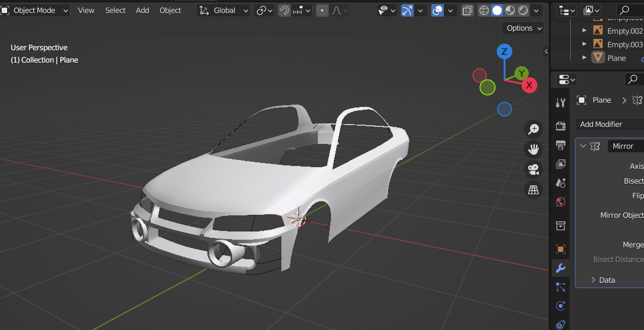Expand the Empty.003 tree item
Viewport: 644px width, 330px height.
(584, 44)
